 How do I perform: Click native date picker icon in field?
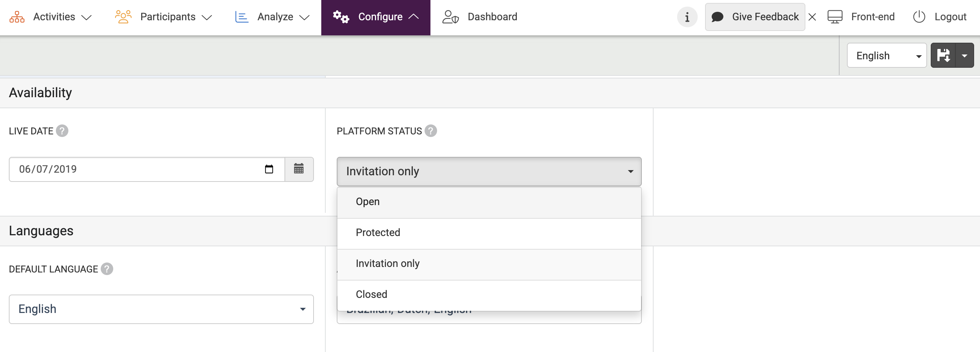269,169
